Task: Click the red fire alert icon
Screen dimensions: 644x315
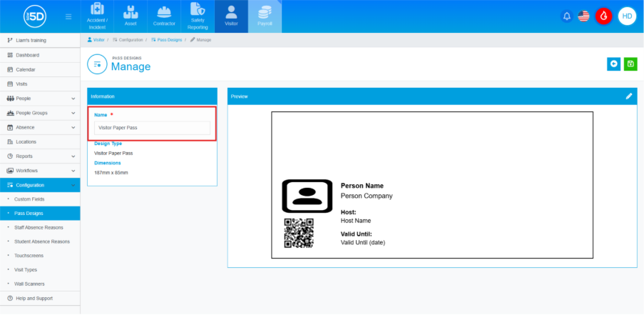Action: [x=604, y=16]
